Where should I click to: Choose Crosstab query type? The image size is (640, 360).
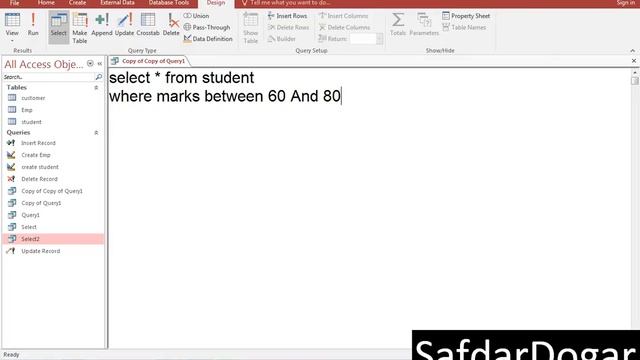(x=148, y=24)
